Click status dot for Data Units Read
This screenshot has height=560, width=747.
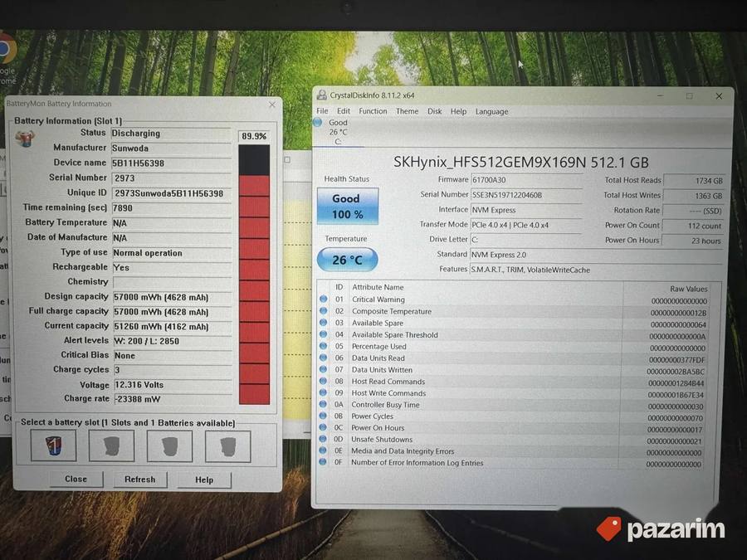pos(324,358)
